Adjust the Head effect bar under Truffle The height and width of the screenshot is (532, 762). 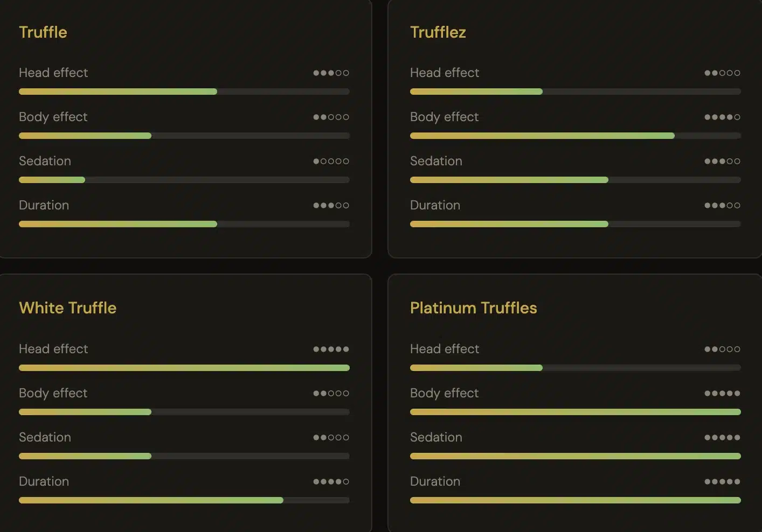click(x=184, y=91)
